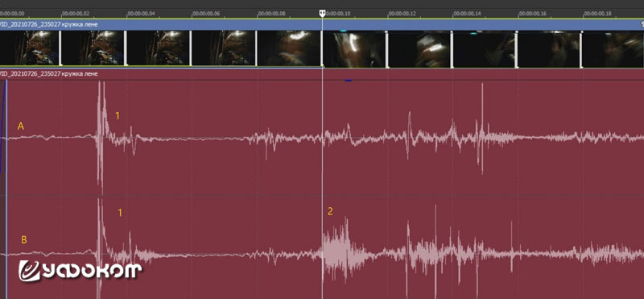Screen dimensions: 644x299
Task: Click the yellow label A on upper channel
Action: [x=21, y=127]
